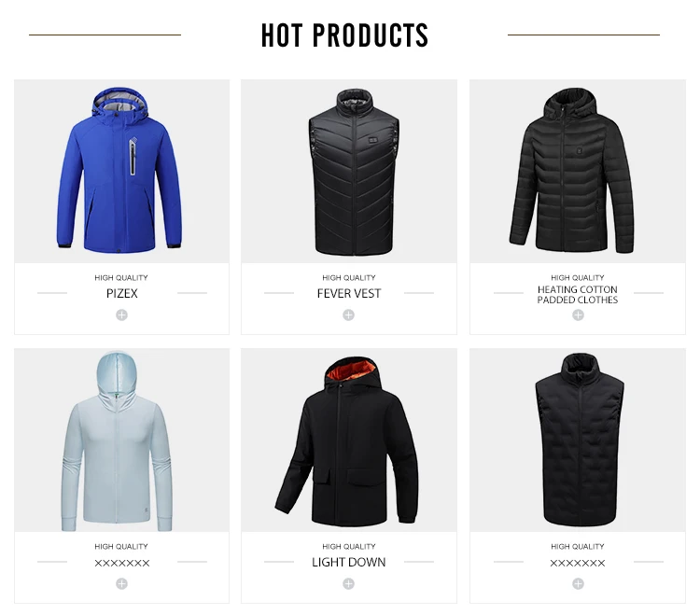The width and height of the screenshot is (700, 615).
Task: View the black jacket with orange hood lining
Action: pyautogui.click(x=349, y=440)
